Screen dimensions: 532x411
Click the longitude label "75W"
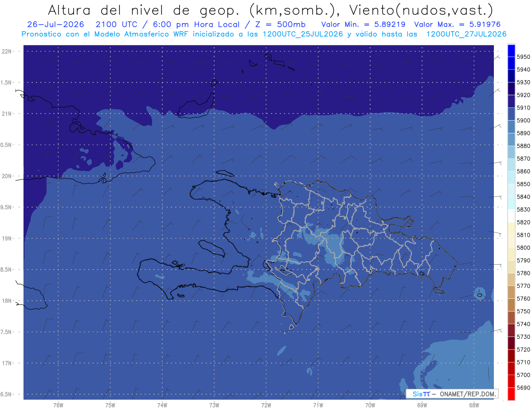110,406
